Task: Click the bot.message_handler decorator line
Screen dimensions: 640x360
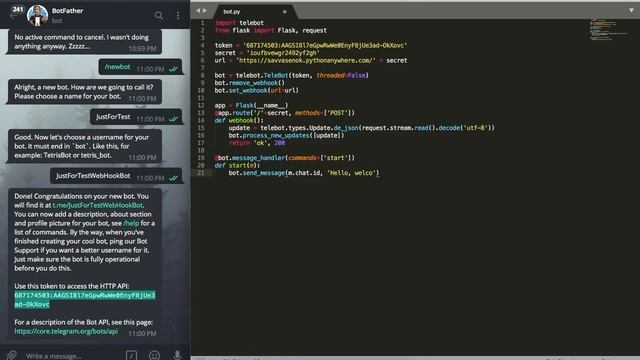Action: tap(285, 158)
